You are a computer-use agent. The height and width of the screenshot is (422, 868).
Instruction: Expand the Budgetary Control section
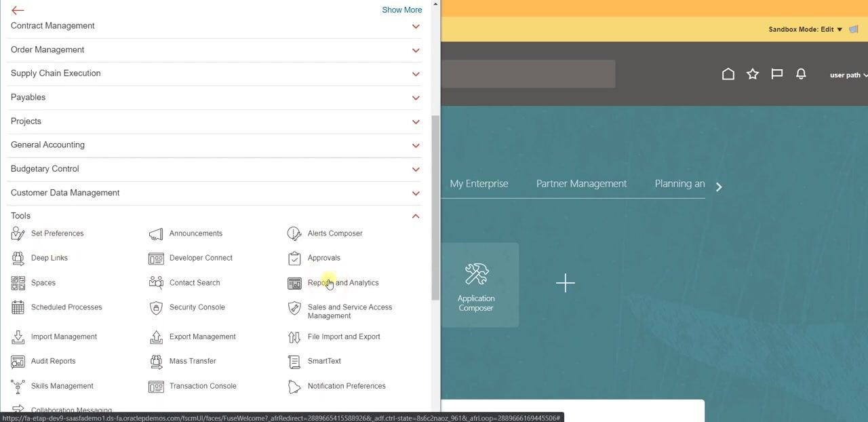pyautogui.click(x=416, y=169)
